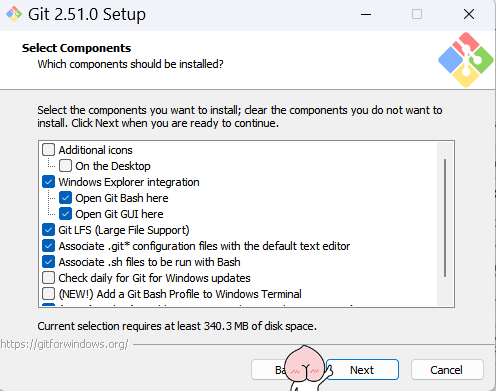Click the 'Open Git GUI here' label
The image size is (496, 391).
(119, 214)
